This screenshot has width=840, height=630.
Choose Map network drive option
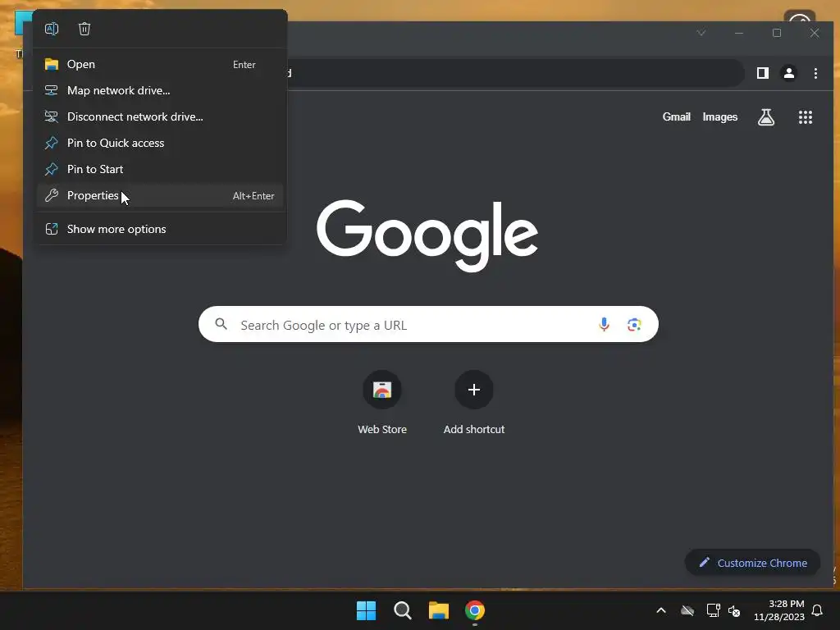pos(160,90)
